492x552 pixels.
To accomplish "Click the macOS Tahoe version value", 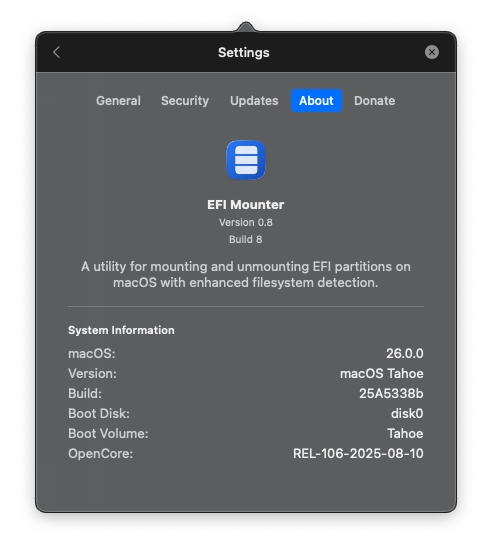I will click(381, 374).
